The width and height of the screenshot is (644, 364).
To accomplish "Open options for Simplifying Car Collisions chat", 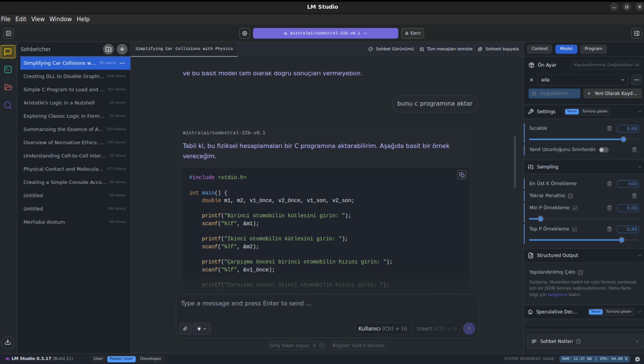I will (122, 63).
